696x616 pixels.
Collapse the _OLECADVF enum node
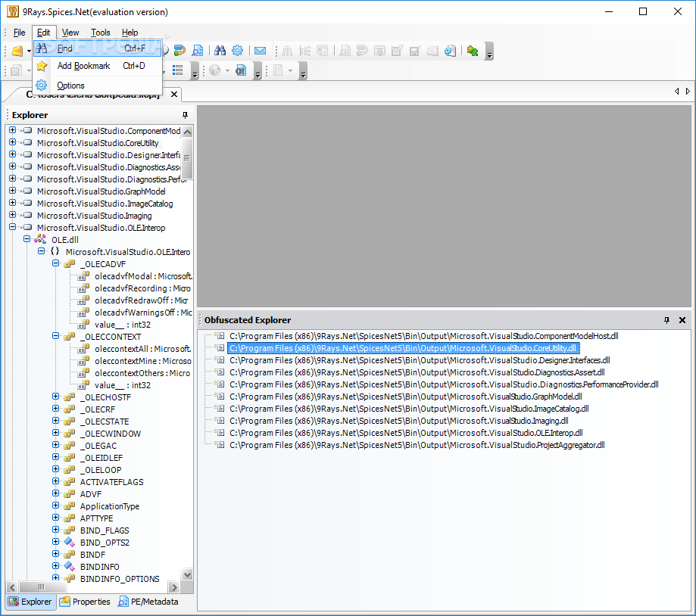point(55,263)
